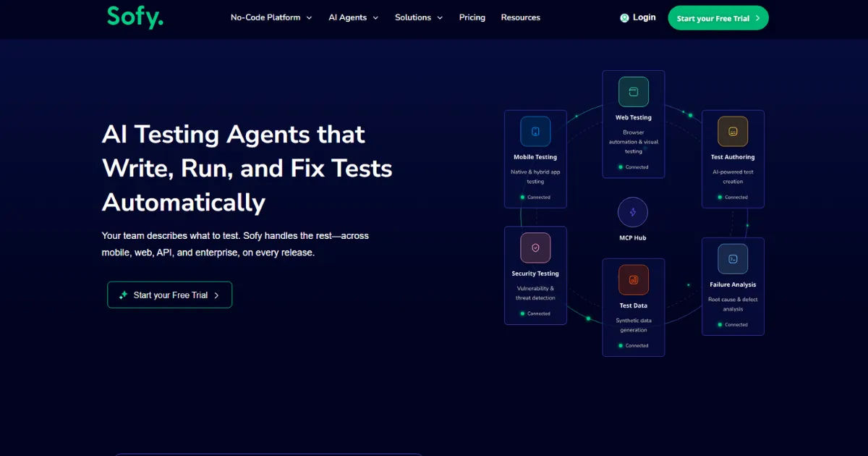This screenshot has height=456, width=868.
Task: Expand the No-Code Platform chevron
Action: coord(309,17)
